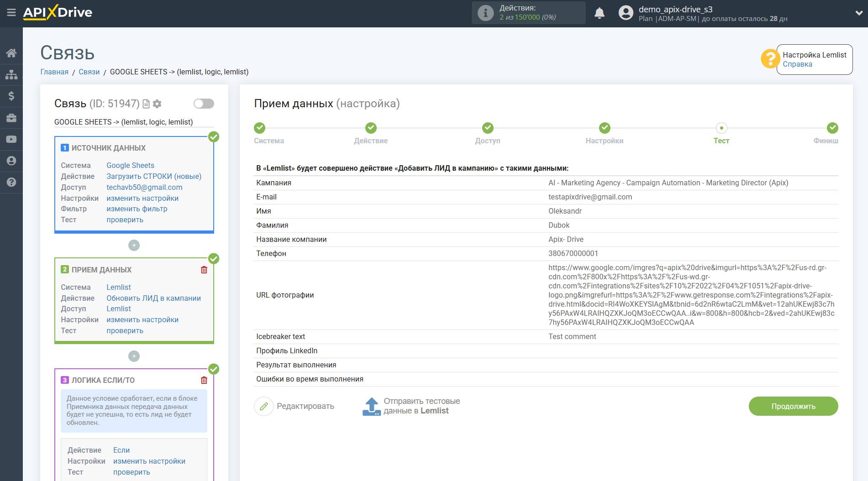Go to the Финиш step
Screen dimensions: 868x481
coord(832,128)
